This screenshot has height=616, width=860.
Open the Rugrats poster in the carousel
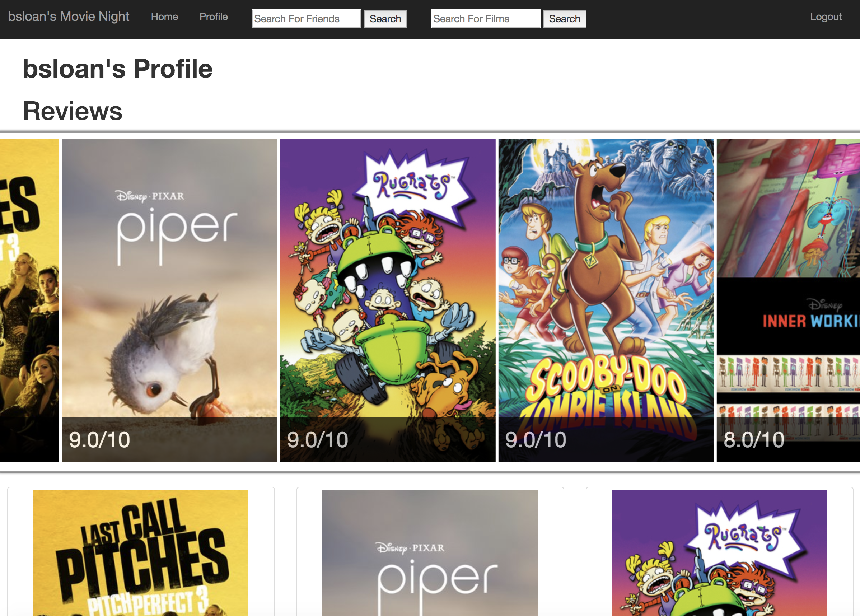click(x=388, y=300)
